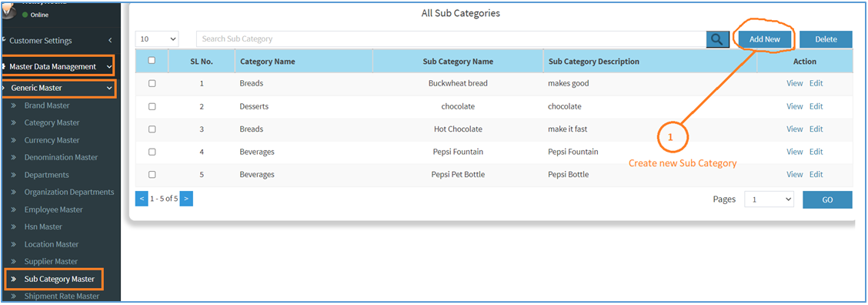Open the Pages number dropdown
This screenshot has width=868, height=305.
point(769,199)
